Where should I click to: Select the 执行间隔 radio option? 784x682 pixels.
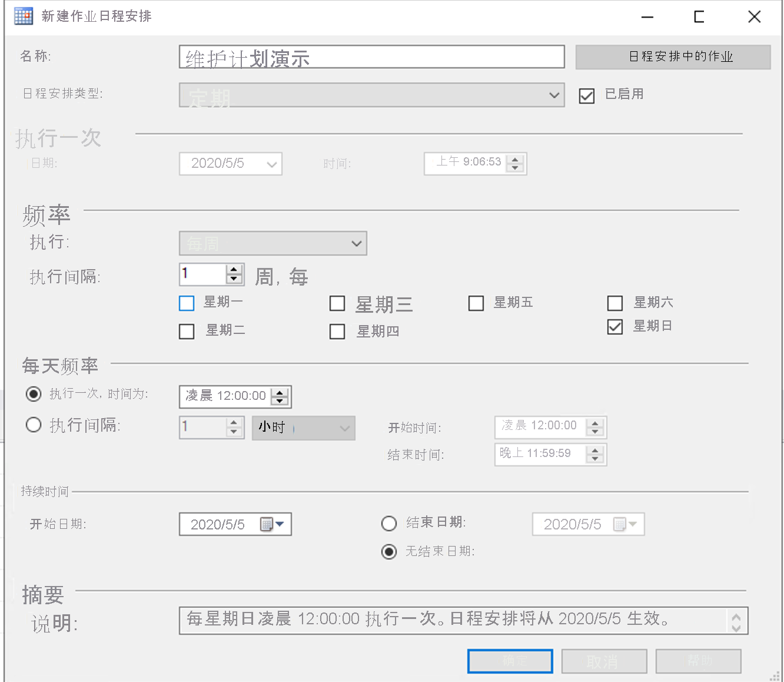pyautogui.click(x=34, y=425)
